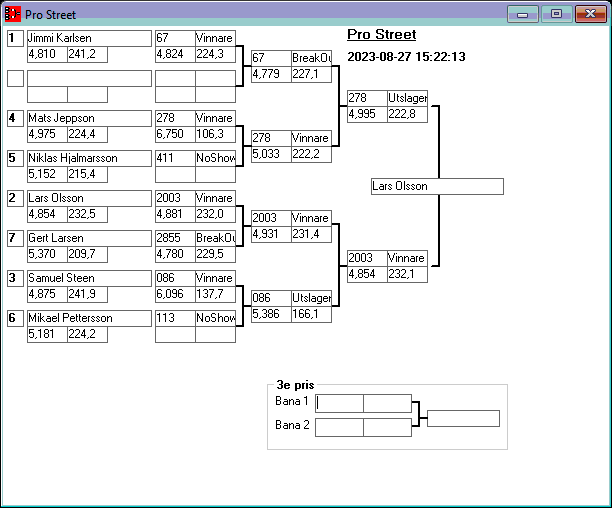Screen dimensions: 612x508
Task: Minimize the Pro Street window
Action: tap(523, 14)
